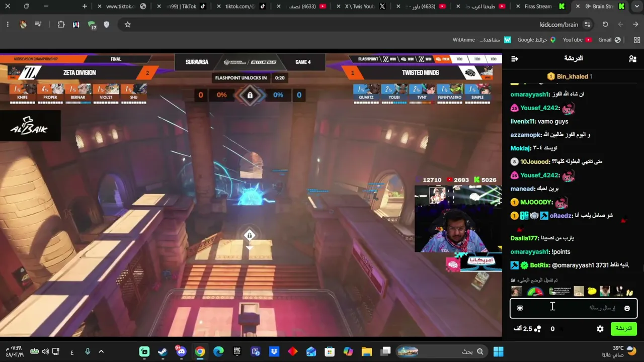
Task: Open Moklaj username in chat
Action: (520, 148)
